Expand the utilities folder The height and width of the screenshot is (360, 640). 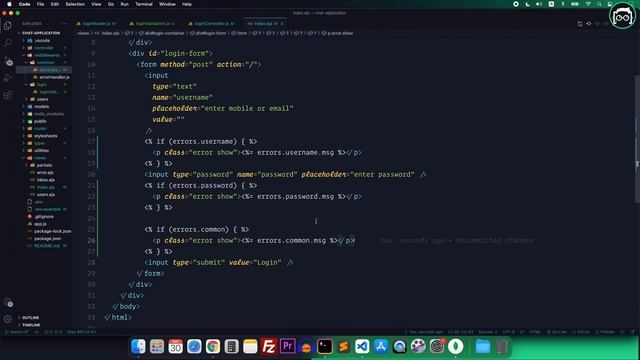coord(41,151)
